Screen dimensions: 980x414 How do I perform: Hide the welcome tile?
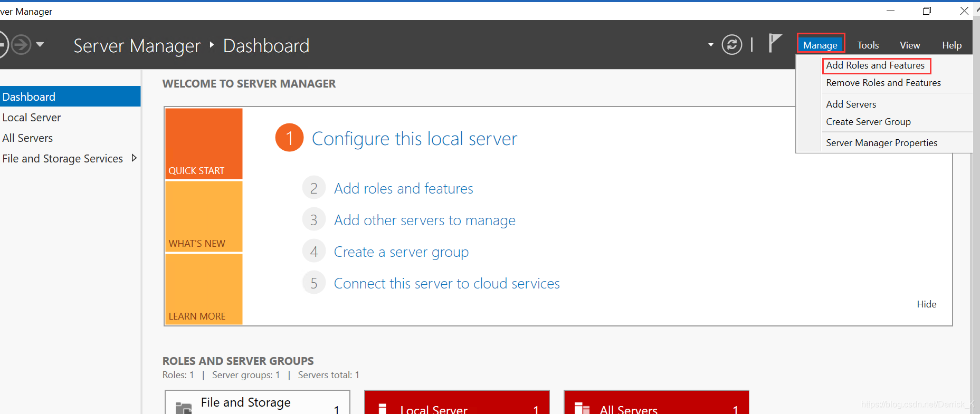927,304
